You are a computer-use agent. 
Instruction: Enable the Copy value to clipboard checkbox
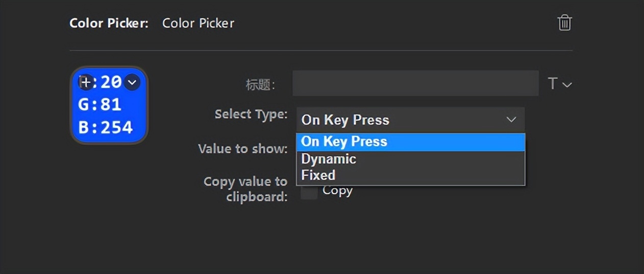click(x=309, y=192)
